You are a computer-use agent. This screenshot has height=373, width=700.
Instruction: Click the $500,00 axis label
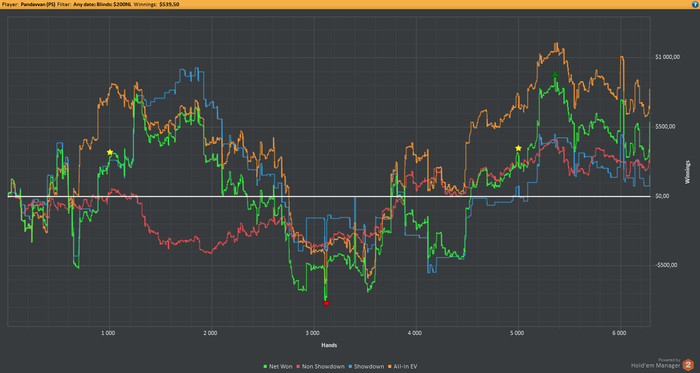(x=665, y=127)
